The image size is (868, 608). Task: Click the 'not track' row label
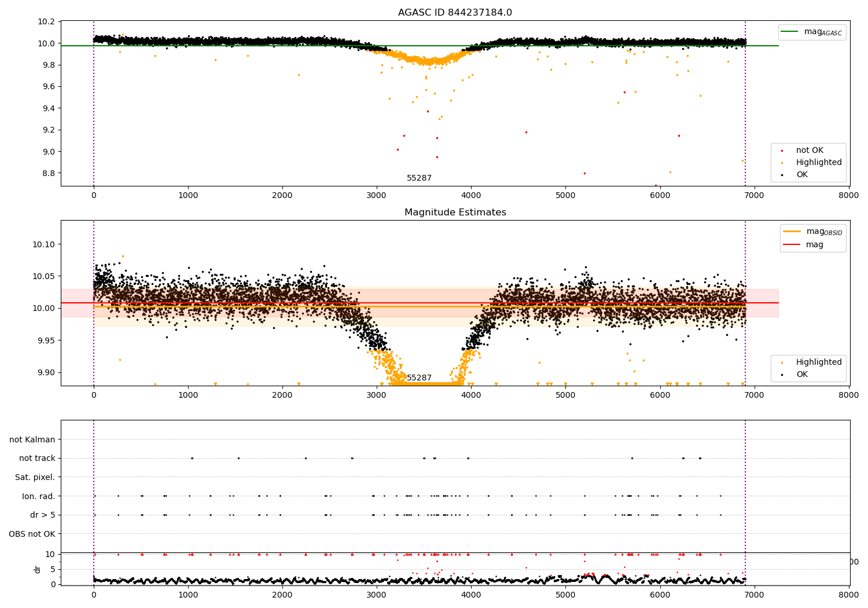point(37,459)
